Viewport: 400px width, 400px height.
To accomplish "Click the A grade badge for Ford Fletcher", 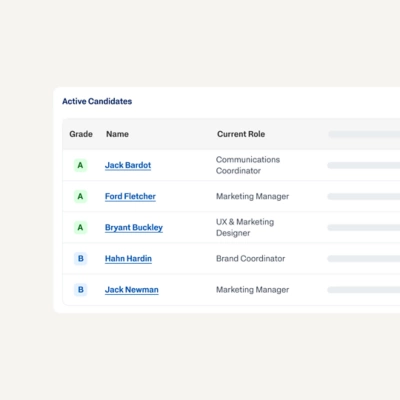I will pyautogui.click(x=80, y=196).
